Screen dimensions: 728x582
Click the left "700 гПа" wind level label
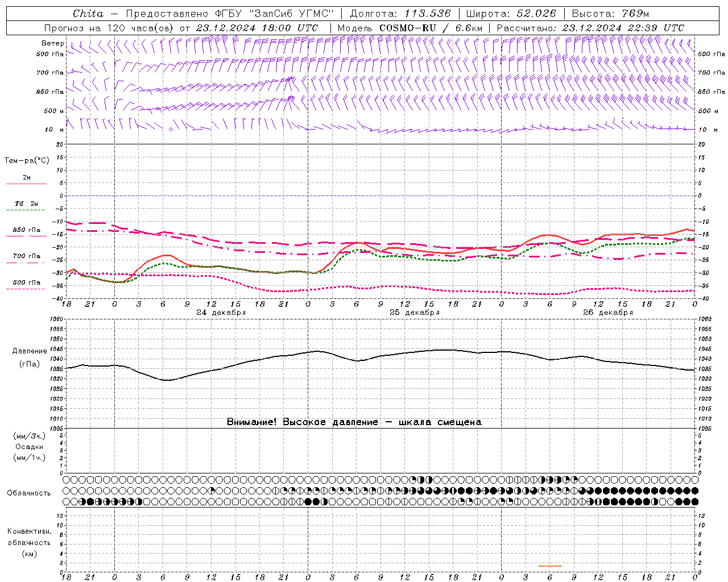tap(50, 73)
